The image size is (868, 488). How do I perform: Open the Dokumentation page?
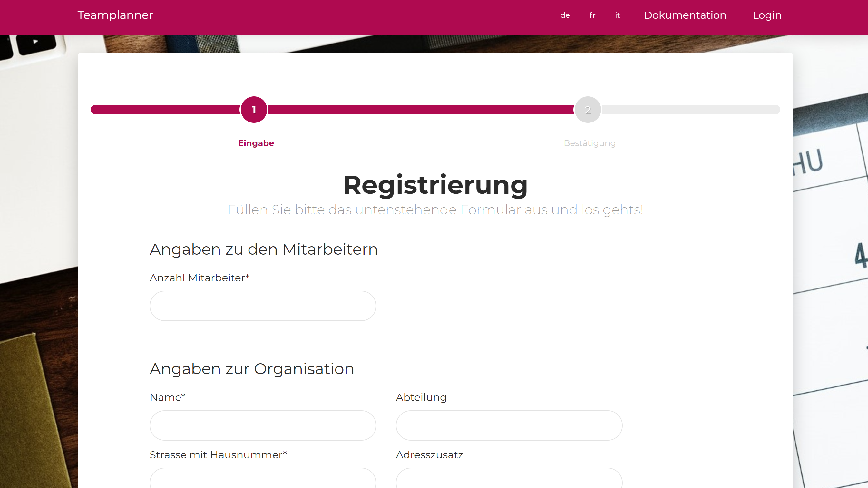685,15
